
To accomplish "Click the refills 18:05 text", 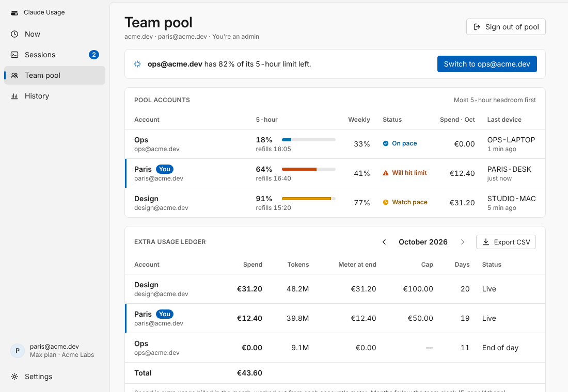I will [274, 149].
